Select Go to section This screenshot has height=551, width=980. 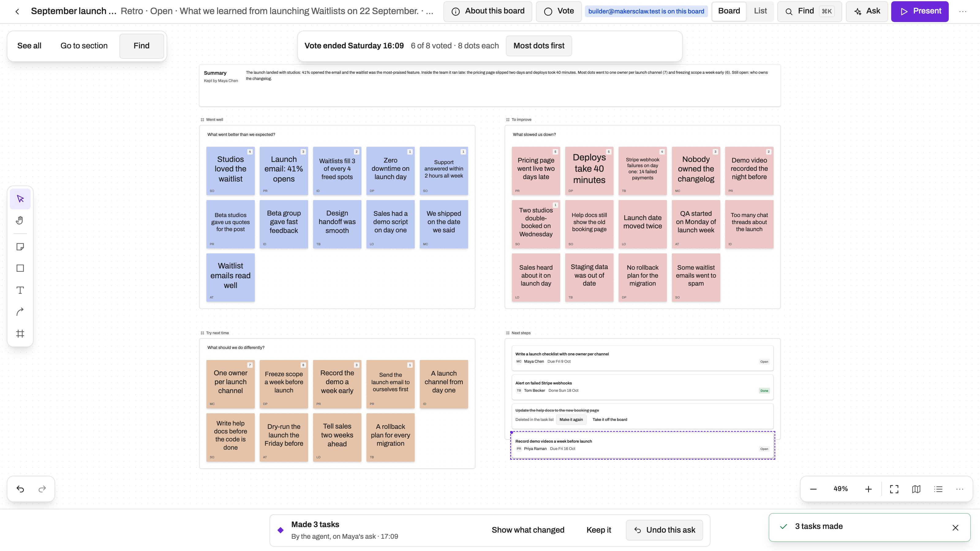[x=84, y=46]
